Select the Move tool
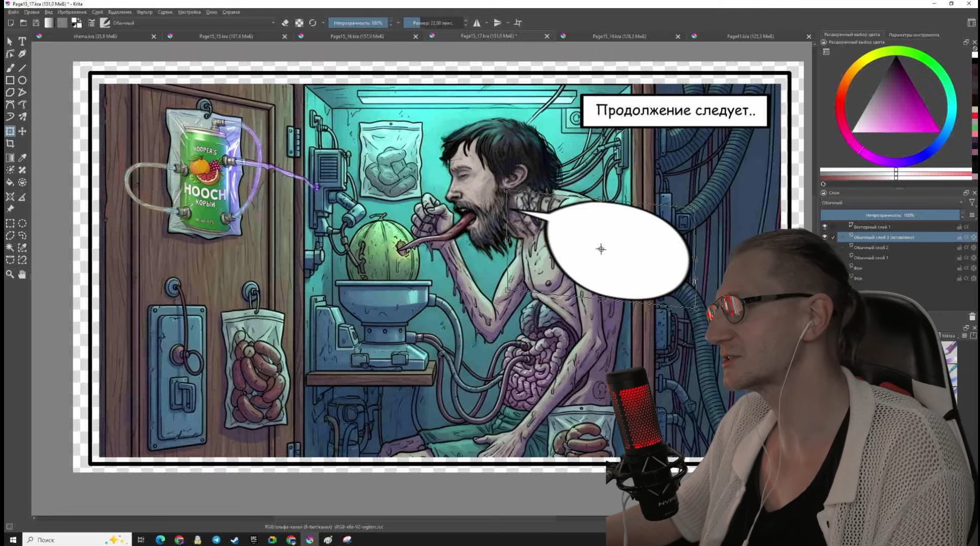Screen dimensions: 980x546 coord(22,131)
